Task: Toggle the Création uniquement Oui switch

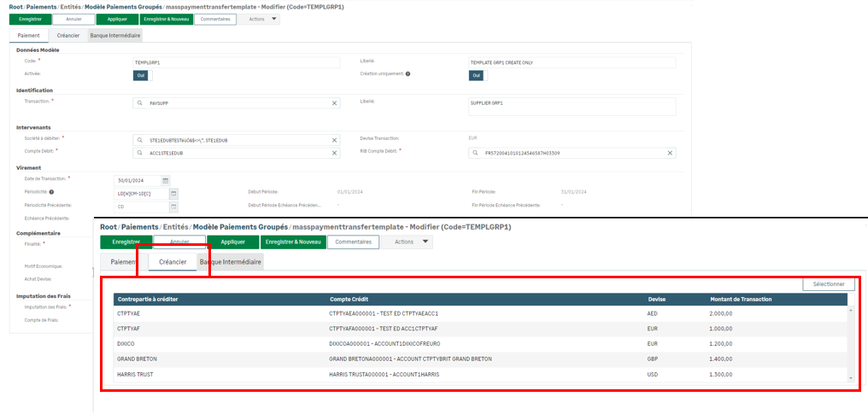Action: click(476, 75)
